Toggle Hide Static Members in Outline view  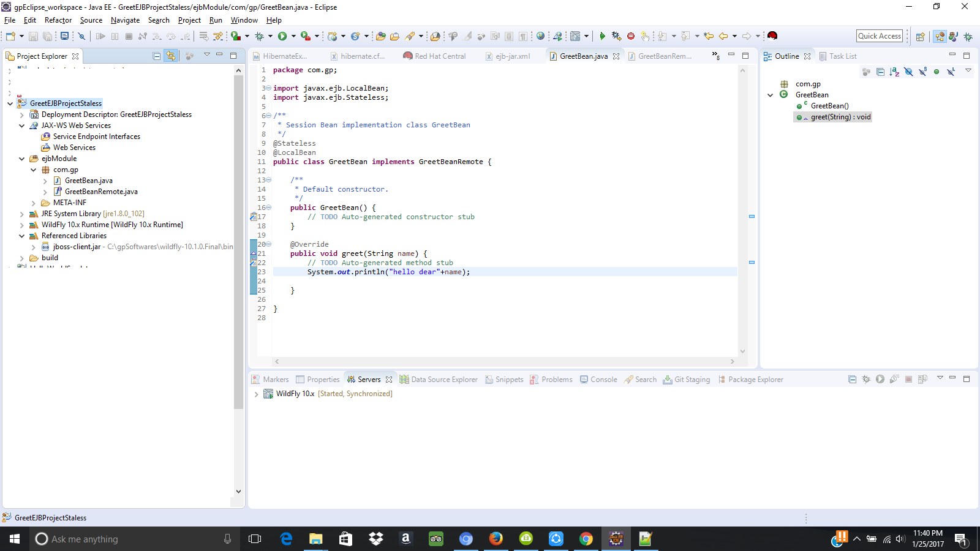coord(922,72)
